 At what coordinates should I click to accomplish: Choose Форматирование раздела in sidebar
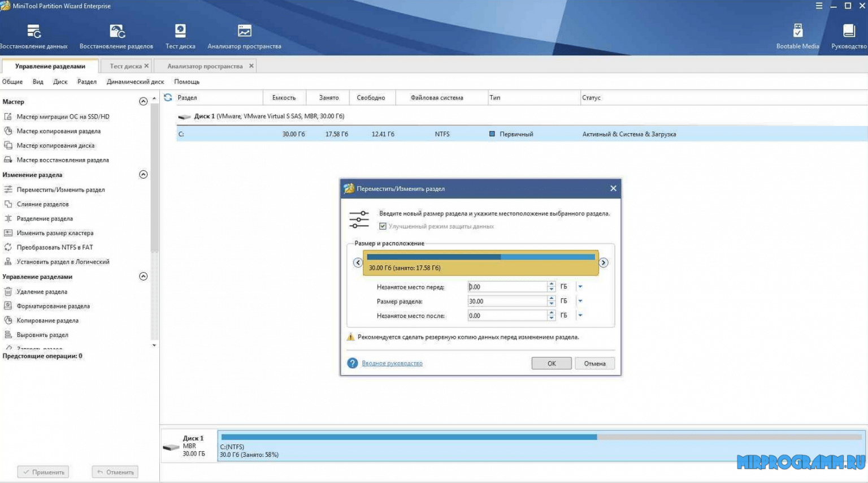53,306
